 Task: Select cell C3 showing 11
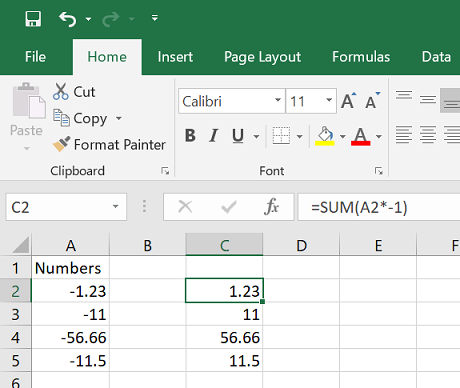coord(224,314)
